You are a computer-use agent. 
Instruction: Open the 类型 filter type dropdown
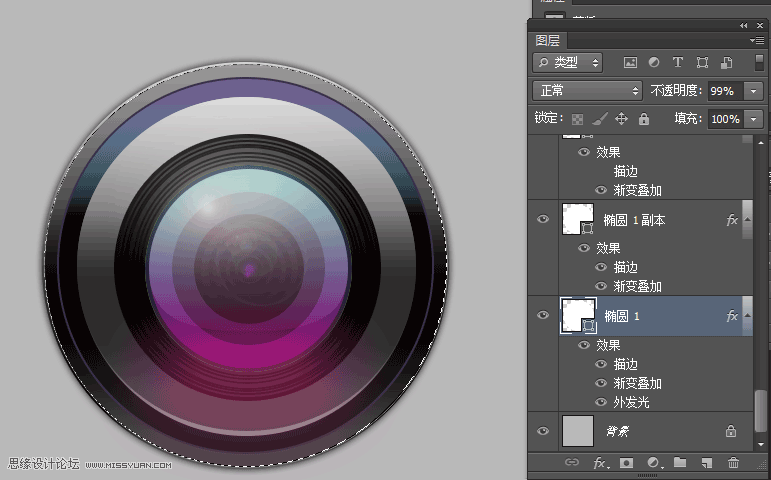(x=567, y=62)
